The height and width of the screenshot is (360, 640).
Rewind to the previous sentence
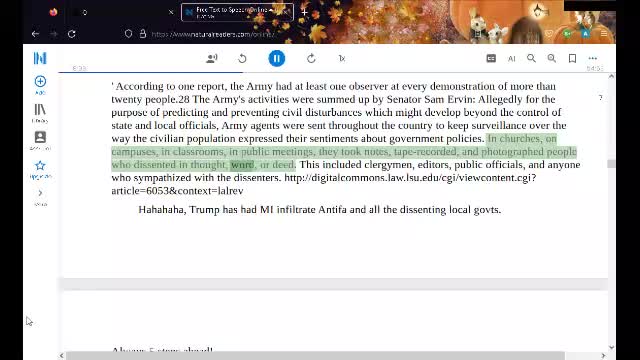click(x=242, y=58)
